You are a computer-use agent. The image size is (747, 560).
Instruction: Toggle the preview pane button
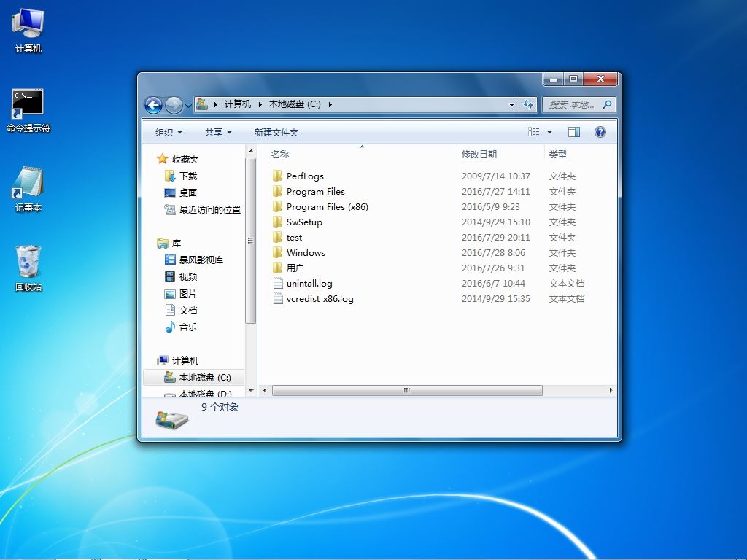[x=574, y=132]
